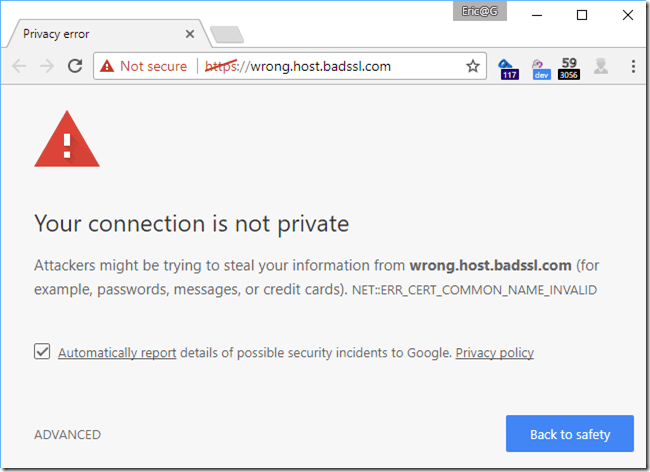Open a new tab
Image resolution: width=650 pixels, height=472 pixels.
click(x=228, y=35)
